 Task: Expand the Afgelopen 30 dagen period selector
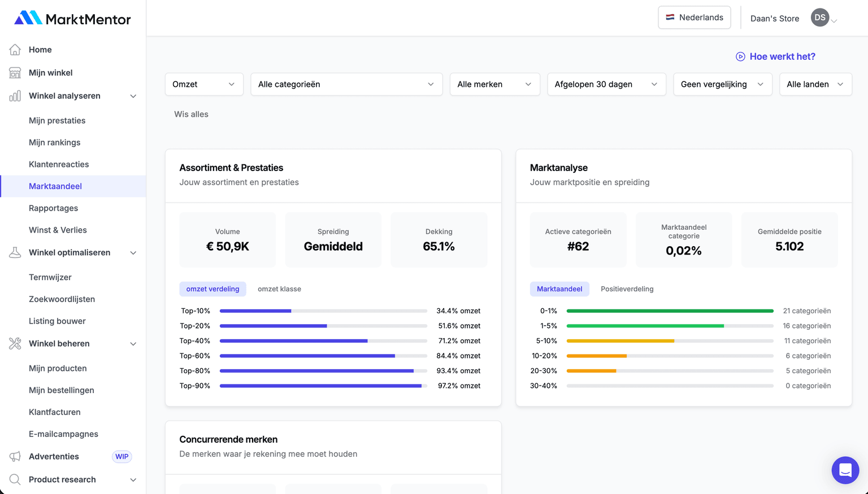[606, 84]
